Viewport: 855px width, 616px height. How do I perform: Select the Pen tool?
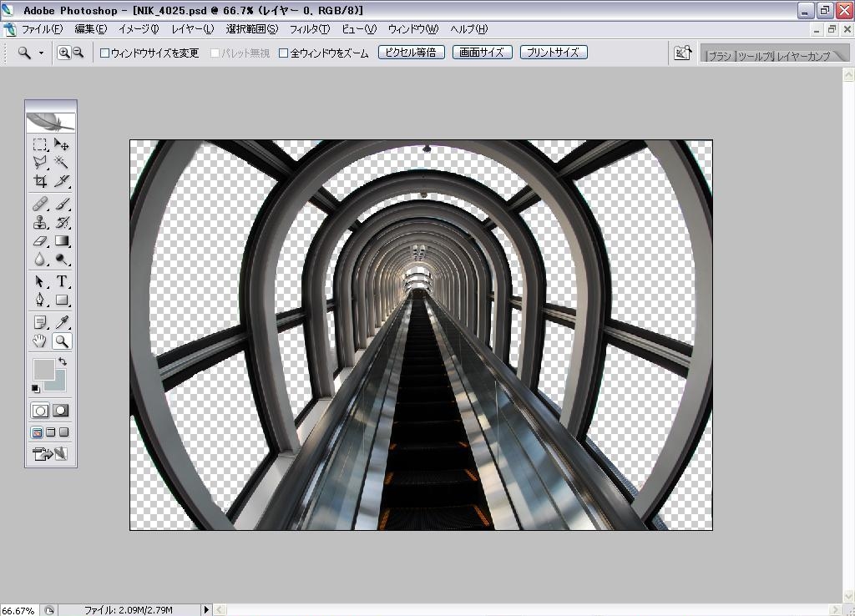point(39,300)
